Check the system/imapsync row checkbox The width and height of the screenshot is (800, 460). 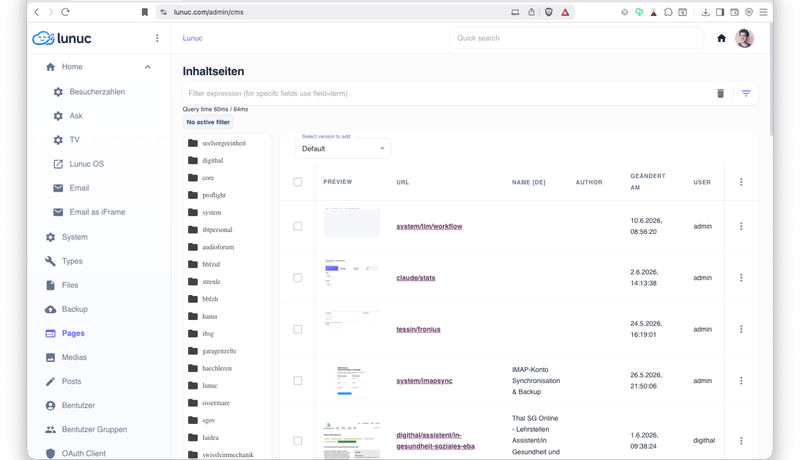click(298, 381)
